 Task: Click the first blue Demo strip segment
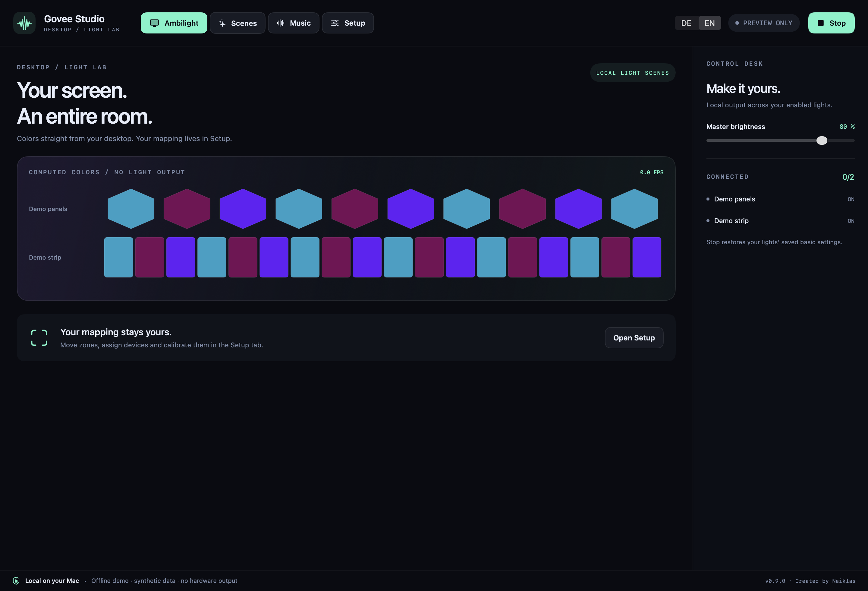(118, 258)
